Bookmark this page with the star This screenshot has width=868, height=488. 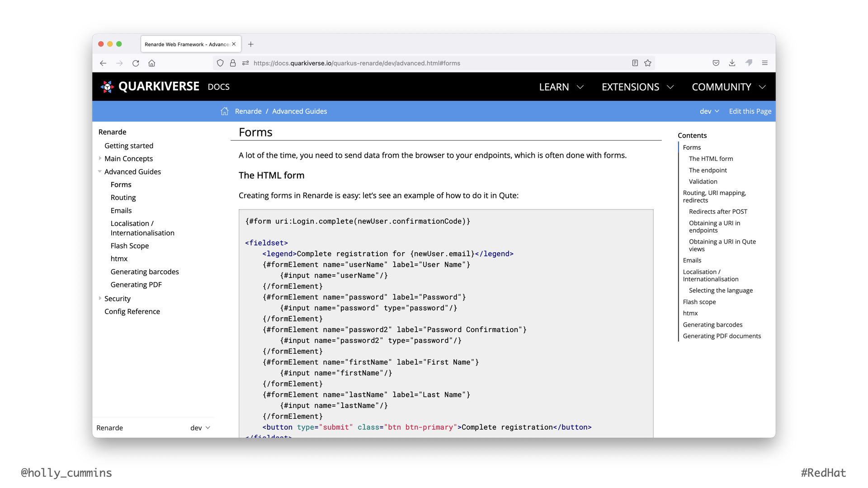click(648, 63)
